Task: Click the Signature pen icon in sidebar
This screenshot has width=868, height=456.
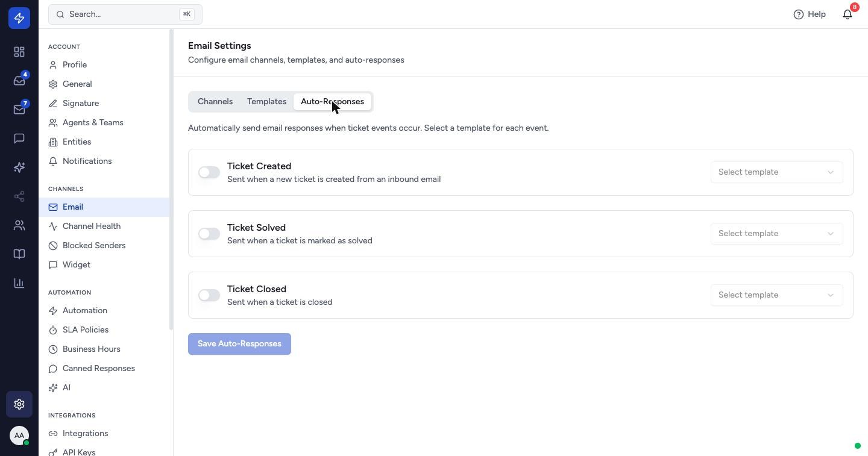Action: pyautogui.click(x=53, y=103)
